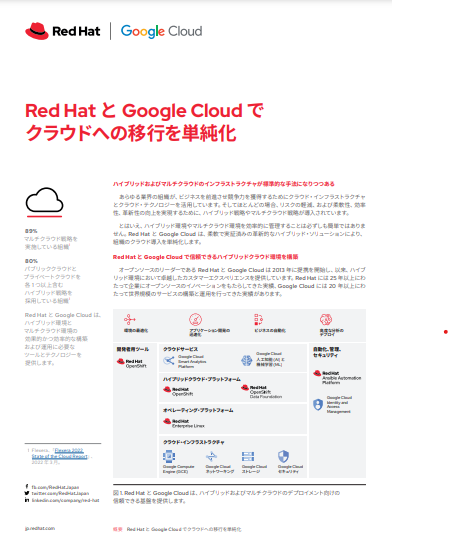449x556 pixels.
Task: Click the Identity and Access Management icon
Action: pyautogui.click(x=318, y=404)
